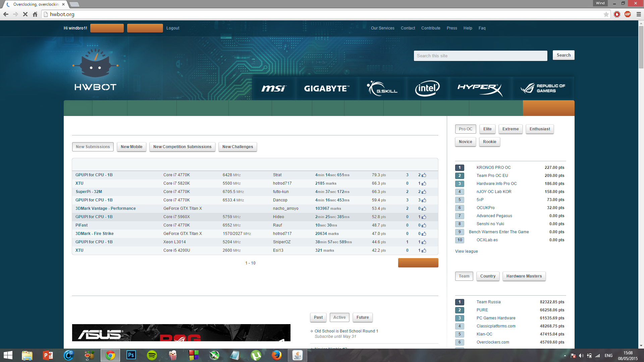Go back in Chrome
Screen dimensions: 644x362
pos(6,14)
